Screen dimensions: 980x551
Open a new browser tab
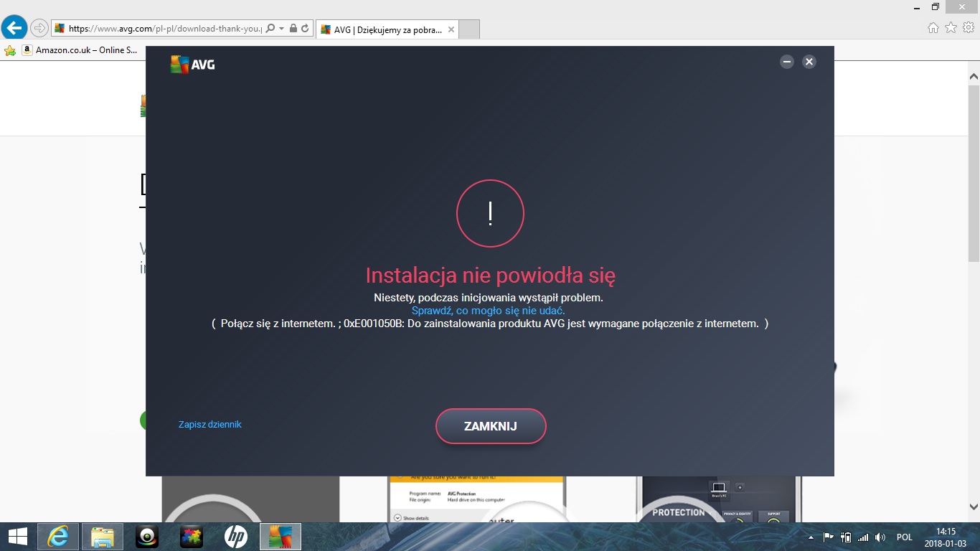(x=468, y=29)
